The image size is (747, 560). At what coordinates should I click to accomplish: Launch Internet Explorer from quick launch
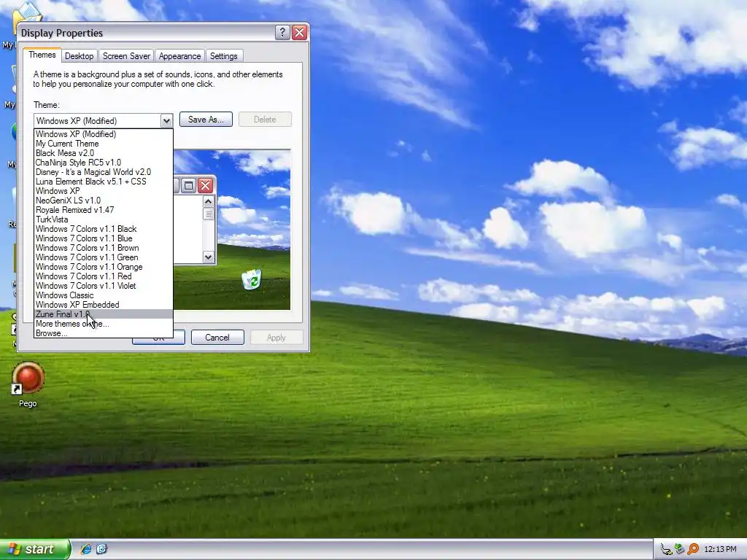(x=86, y=549)
